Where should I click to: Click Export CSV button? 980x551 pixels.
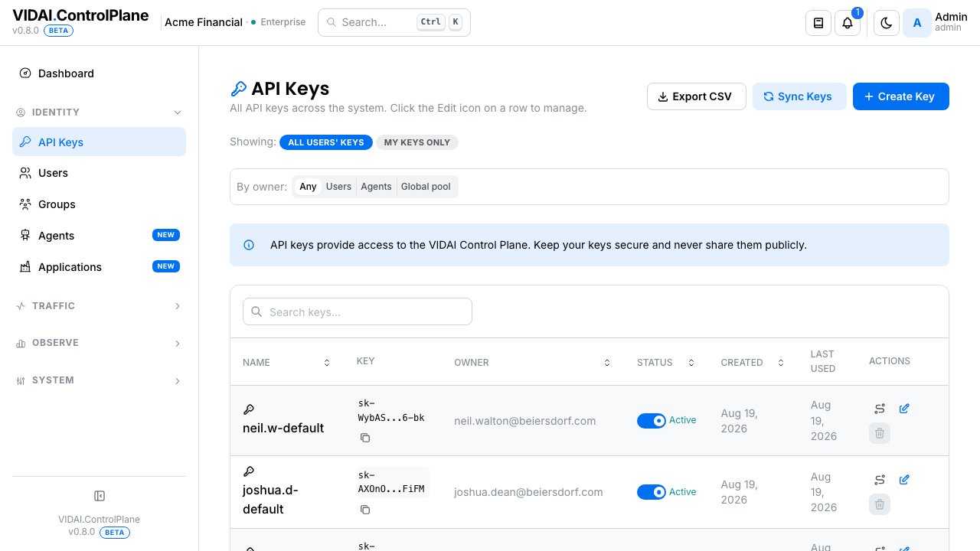coord(696,96)
